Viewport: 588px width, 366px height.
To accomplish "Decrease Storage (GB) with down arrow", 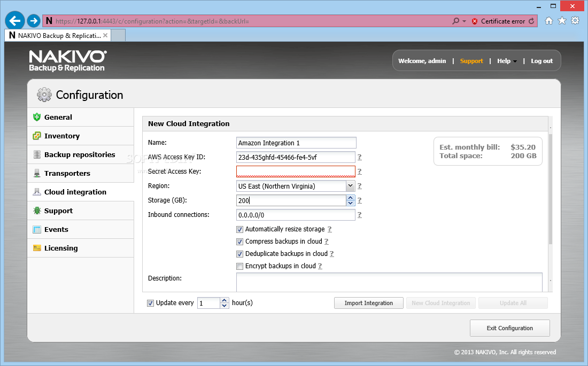I will pyautogui.click(x=350, y=203).
